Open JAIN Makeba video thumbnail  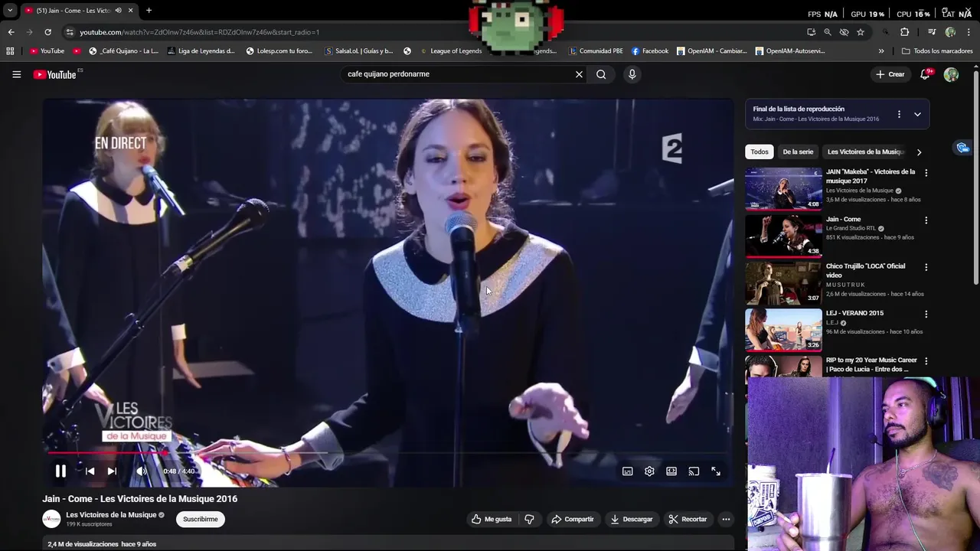click(783, 188)
